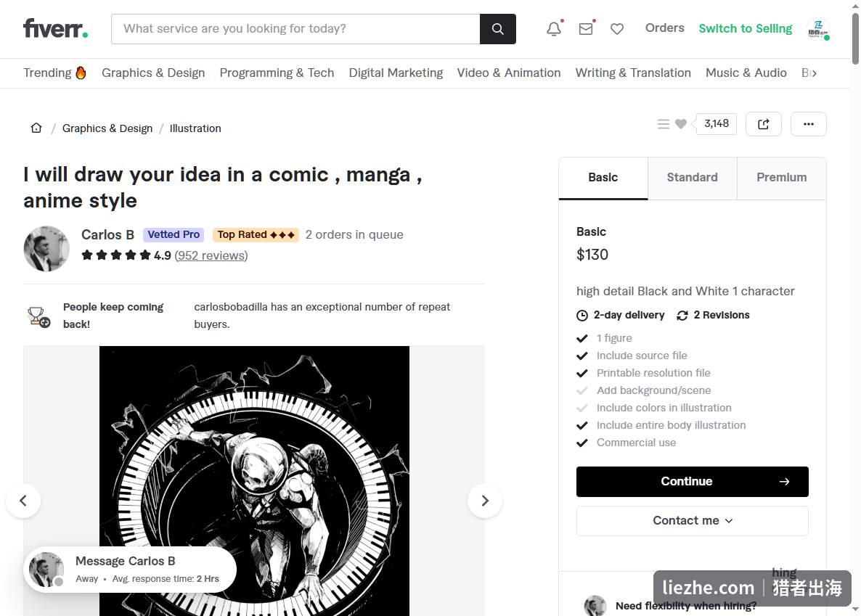Switch to the Premium package tab
Viewport: 861px width, 616px height.
781,178
